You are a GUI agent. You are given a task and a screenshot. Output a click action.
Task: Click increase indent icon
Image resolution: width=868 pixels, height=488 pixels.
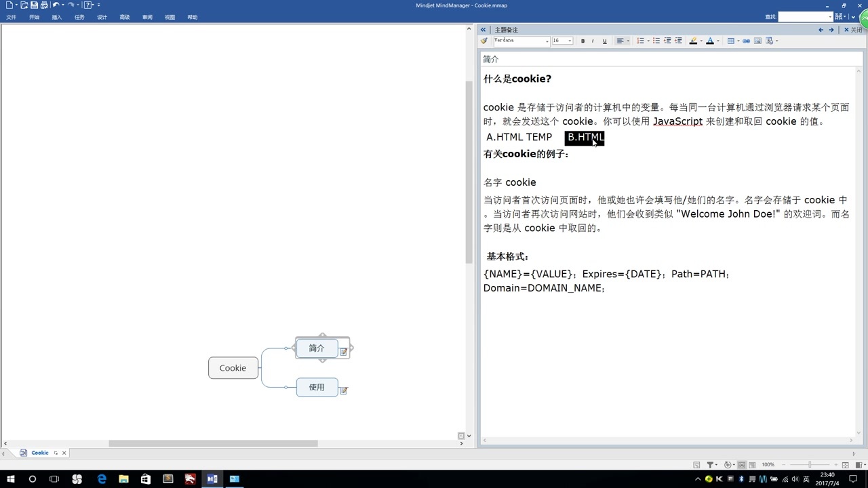pyautogui.click(x=678, y=41)
